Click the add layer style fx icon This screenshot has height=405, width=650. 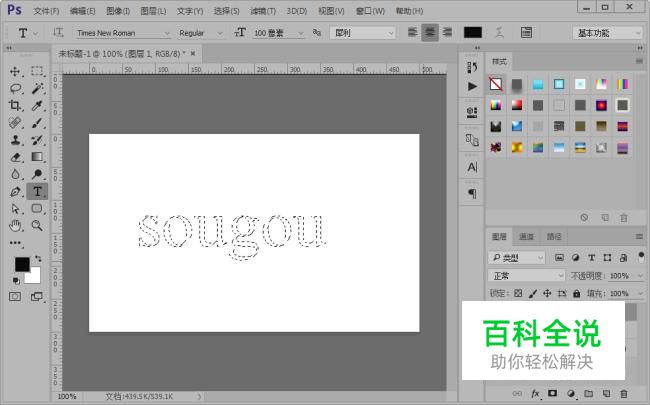click(535, 393)
